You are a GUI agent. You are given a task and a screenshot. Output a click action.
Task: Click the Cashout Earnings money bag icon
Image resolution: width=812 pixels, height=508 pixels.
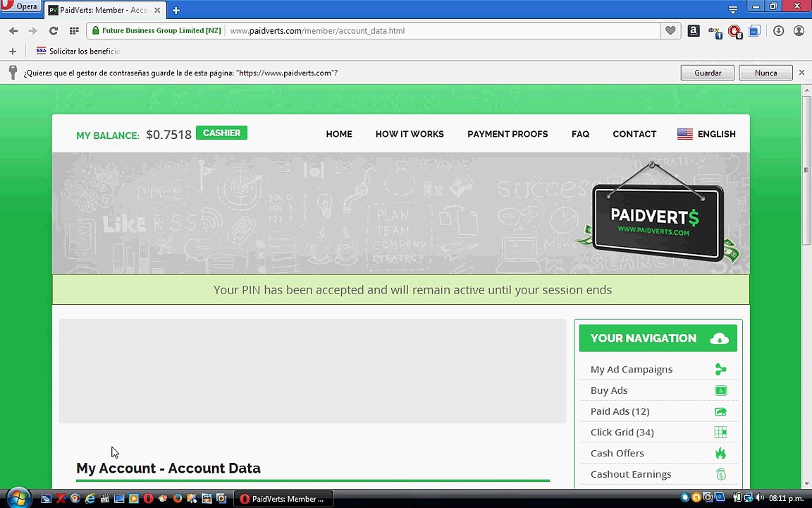coord(720,474)
